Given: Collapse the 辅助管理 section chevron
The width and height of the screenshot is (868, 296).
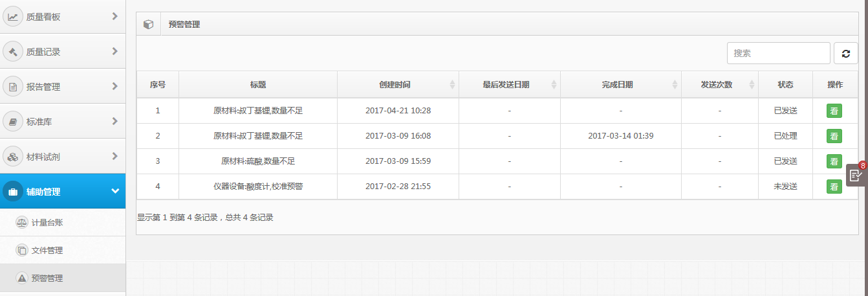Looking at the screenshot, I should [x=114, y=191].
